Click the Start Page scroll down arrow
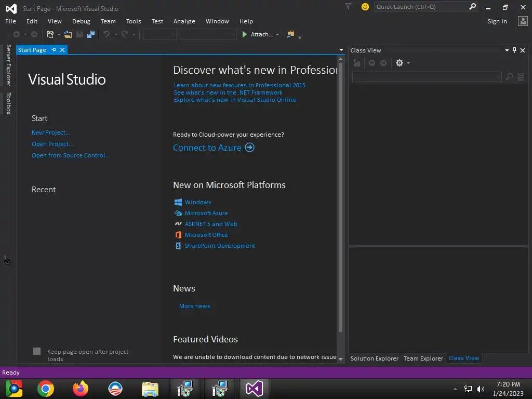 click(x=340, y=359)
